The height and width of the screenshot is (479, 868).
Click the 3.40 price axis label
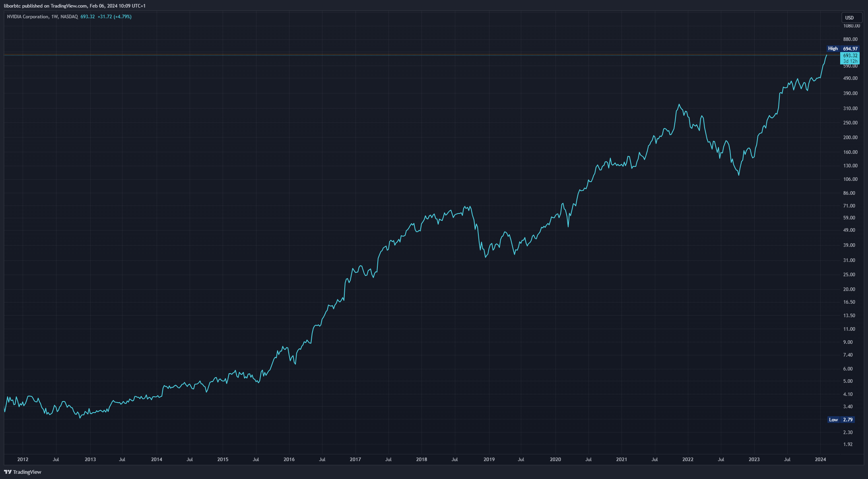click(848, 407)
